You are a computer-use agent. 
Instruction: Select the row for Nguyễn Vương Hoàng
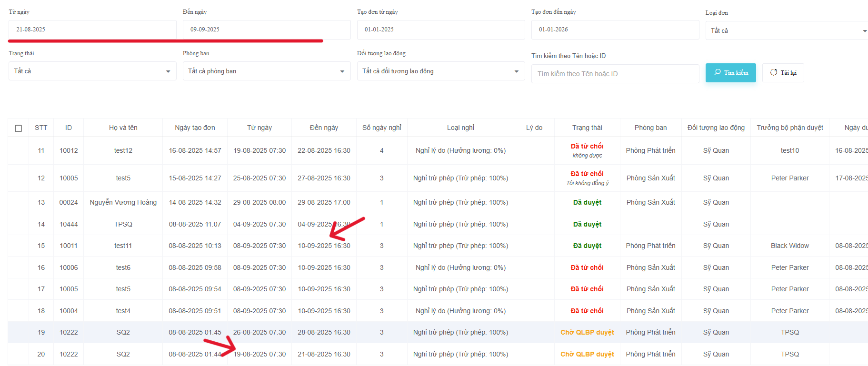coord(123,202)
